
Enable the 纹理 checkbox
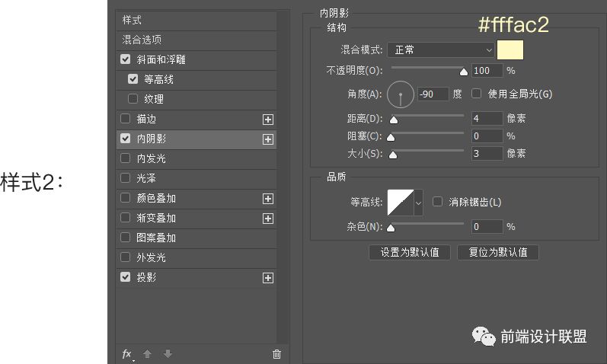(x=133, y=99)
